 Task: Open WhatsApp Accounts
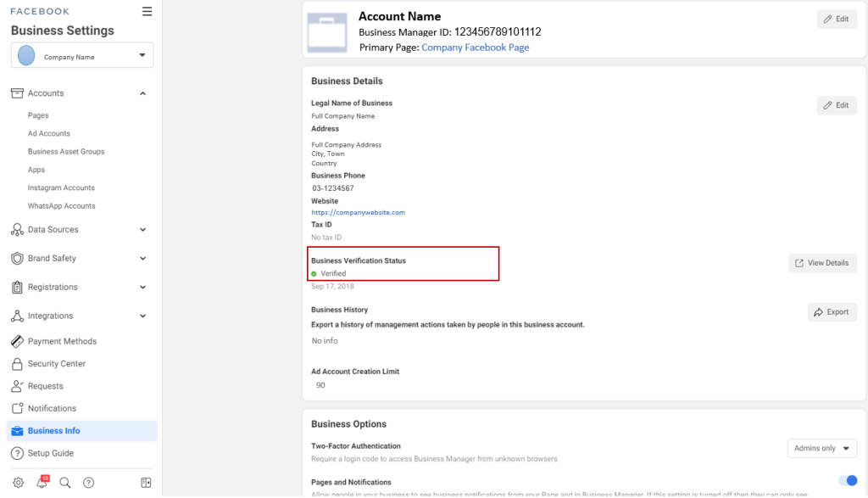[x=61, y=205]
